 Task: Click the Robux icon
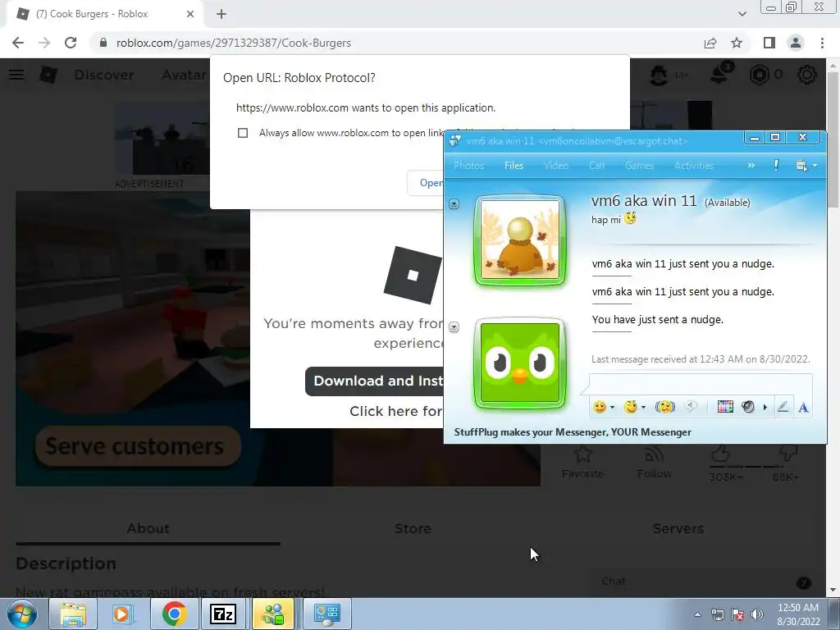pos(759,75)
